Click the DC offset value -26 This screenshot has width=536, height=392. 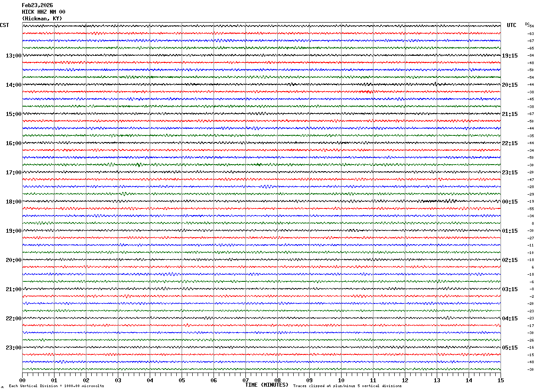[x=530, y=340]
